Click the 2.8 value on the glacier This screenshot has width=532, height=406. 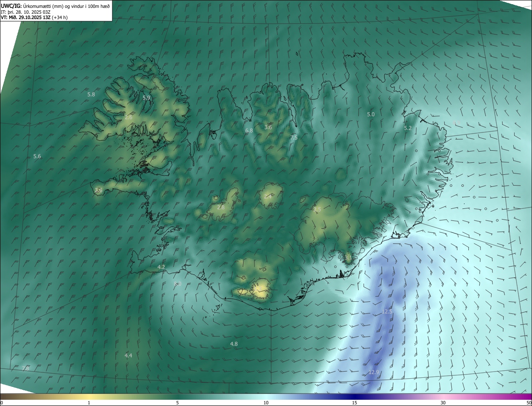pyautogui.click(x=221, y=207)
